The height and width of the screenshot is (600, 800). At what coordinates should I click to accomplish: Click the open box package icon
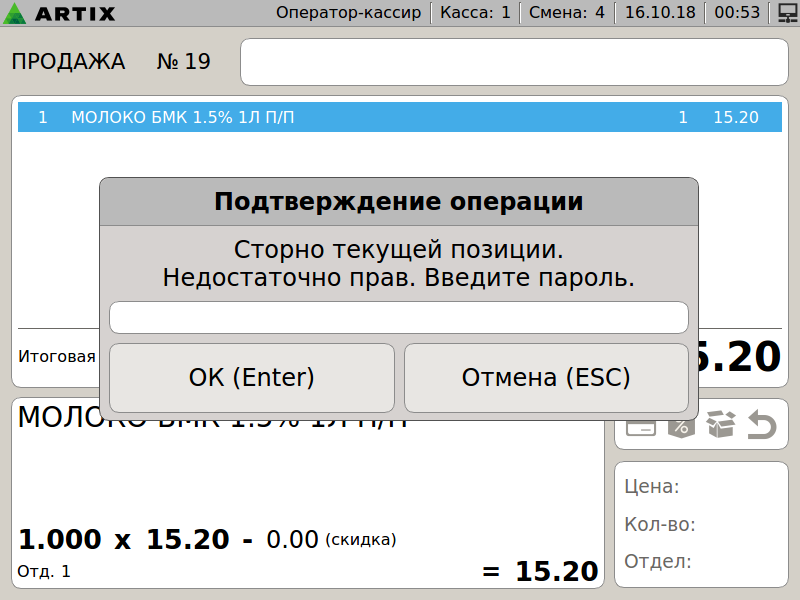(720, 426)
